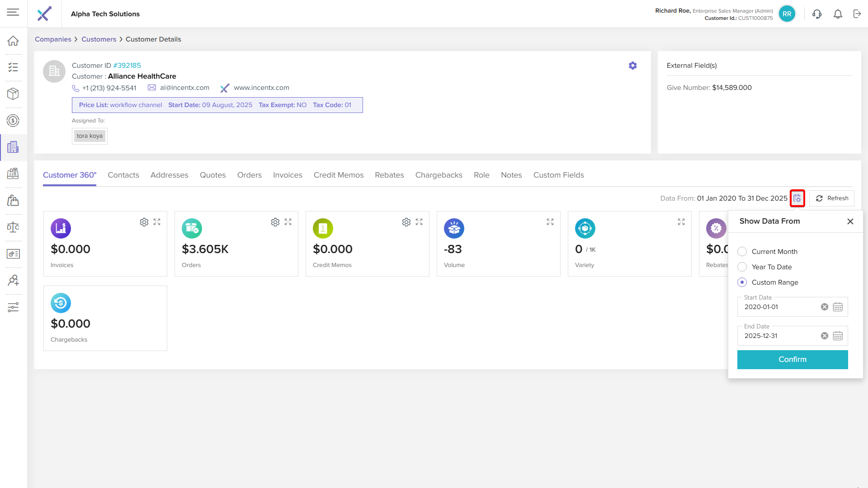This screenshot has width=868, height=488.
Task: Open End Date calendar picker
Action: 837,336
